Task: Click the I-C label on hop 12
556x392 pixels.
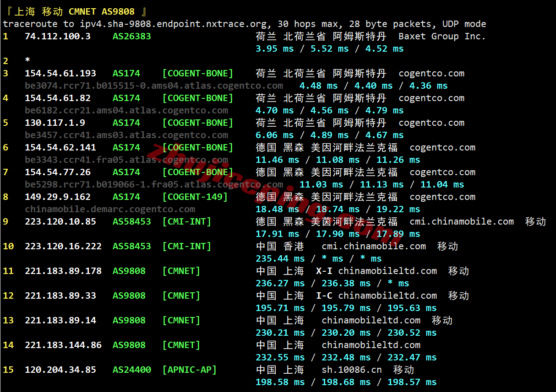Action: pos(324,295)
